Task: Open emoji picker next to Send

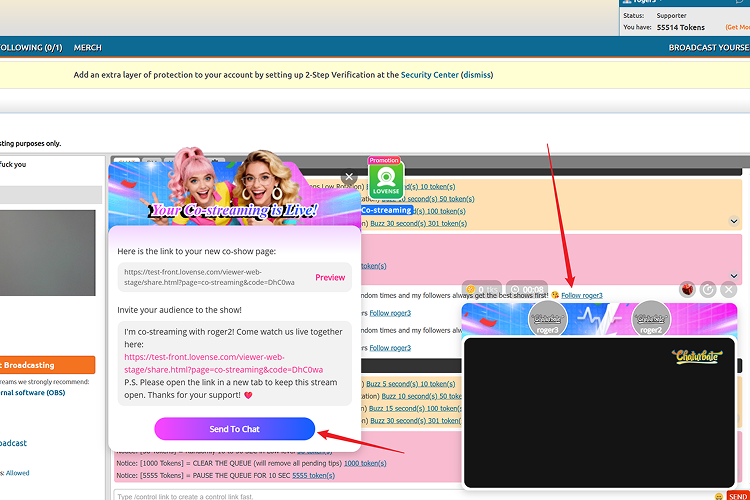Action: (x=719, y=496)
